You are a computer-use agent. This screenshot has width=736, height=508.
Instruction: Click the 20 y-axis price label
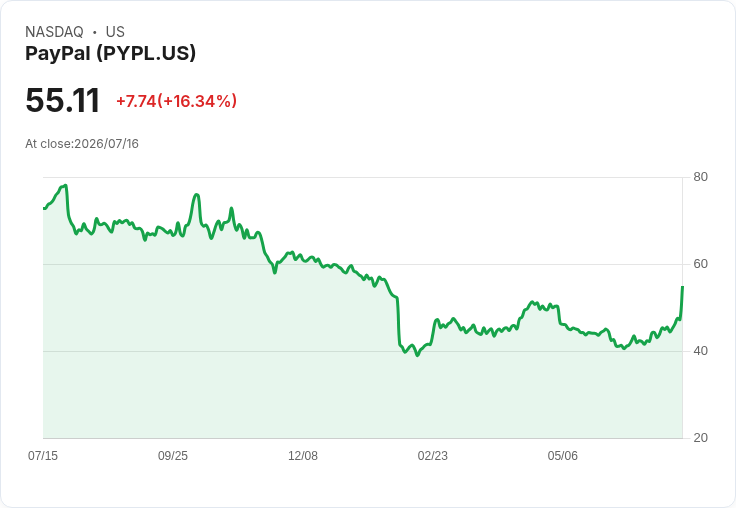(700, 438)
